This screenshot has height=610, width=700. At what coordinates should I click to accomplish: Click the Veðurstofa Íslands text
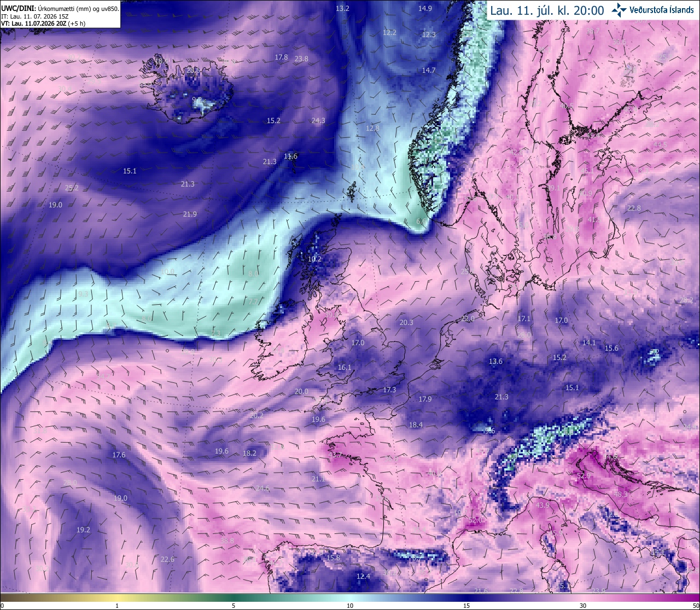(662, 10)
